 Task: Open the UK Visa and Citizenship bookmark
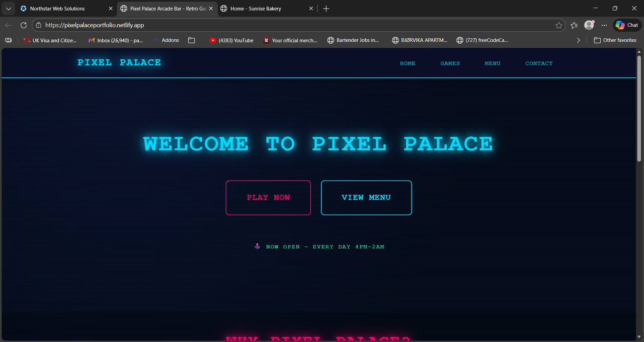click(50, 40)
